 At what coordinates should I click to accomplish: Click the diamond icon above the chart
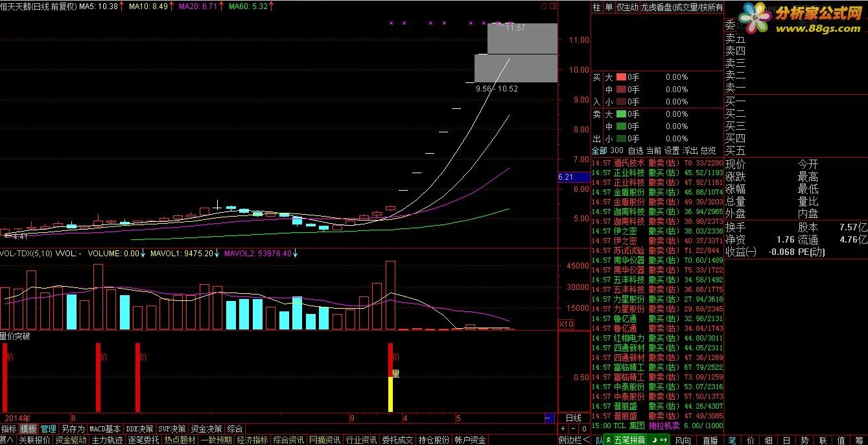tap(543, 6)
